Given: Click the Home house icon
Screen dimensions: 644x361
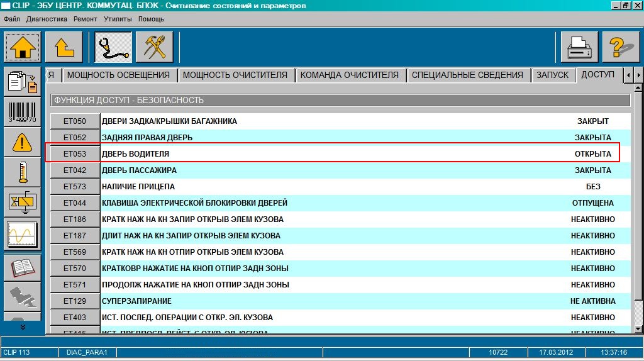Looking at the screenshot, I should (x=23, y=48).
